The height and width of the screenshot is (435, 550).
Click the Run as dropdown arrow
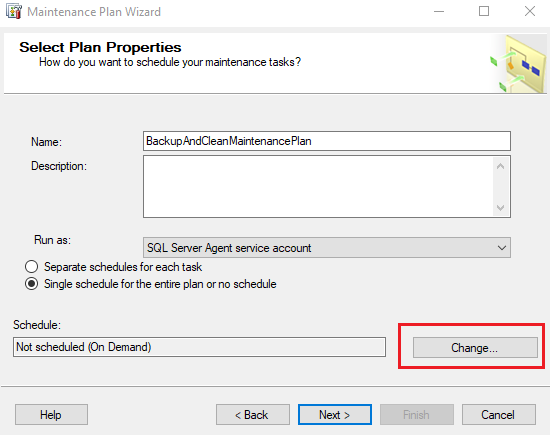pyautogui.click(x=502, y=248)
